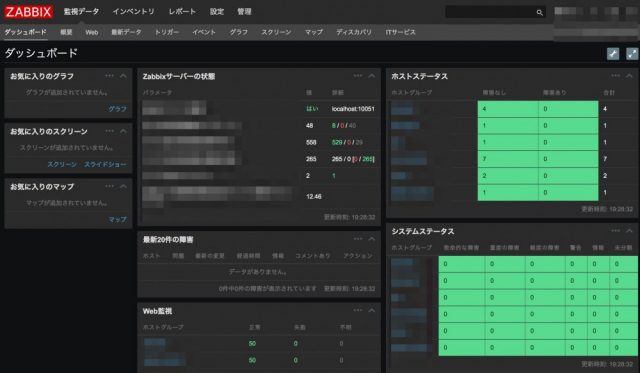Viewport: 640px width, 373px height.
Task: Open menu dots on Web監視 widget
Action: point(358,311)
